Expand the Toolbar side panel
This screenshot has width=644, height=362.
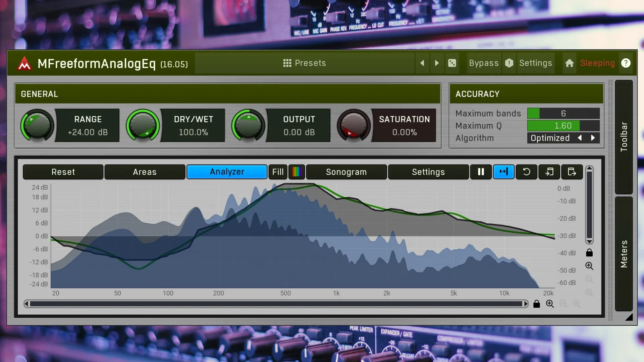(624, 137)
